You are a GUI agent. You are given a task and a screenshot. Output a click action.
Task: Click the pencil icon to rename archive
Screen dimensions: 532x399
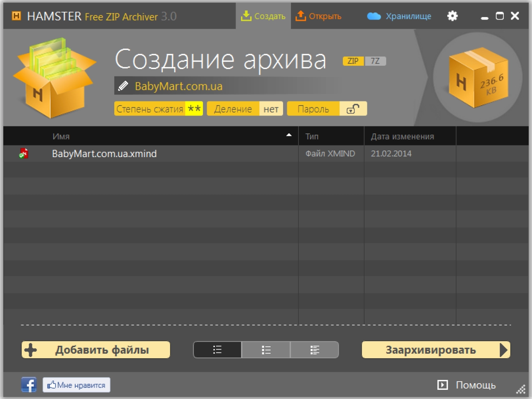click(123, 86)
